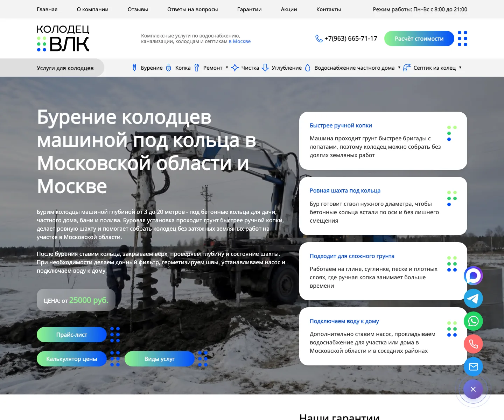
Task: Click the КОЛОДЕЦ ВЛК logo
Action: click(x=63, y=38)
